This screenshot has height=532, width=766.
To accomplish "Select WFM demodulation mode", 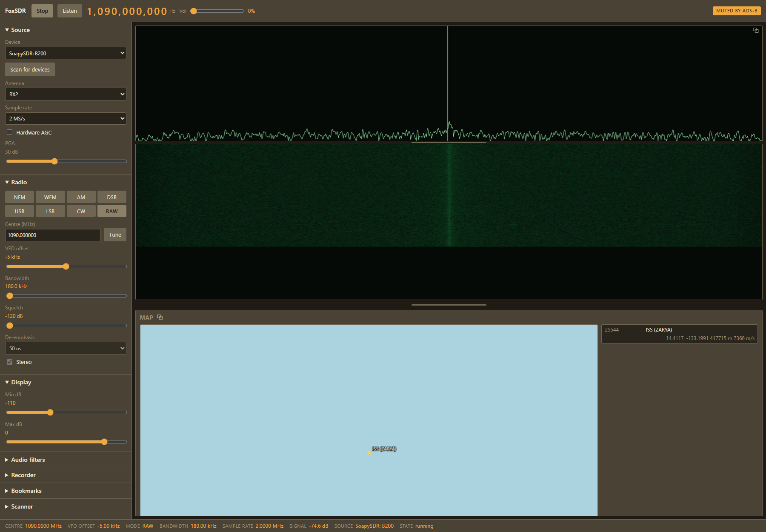I will pos(50,197).
